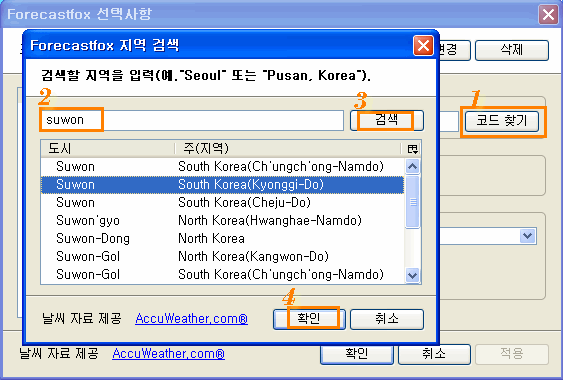Screen dimensions: 563x380
Task: Click the list scrollbar up arrow
Action: tap(413, 167)
